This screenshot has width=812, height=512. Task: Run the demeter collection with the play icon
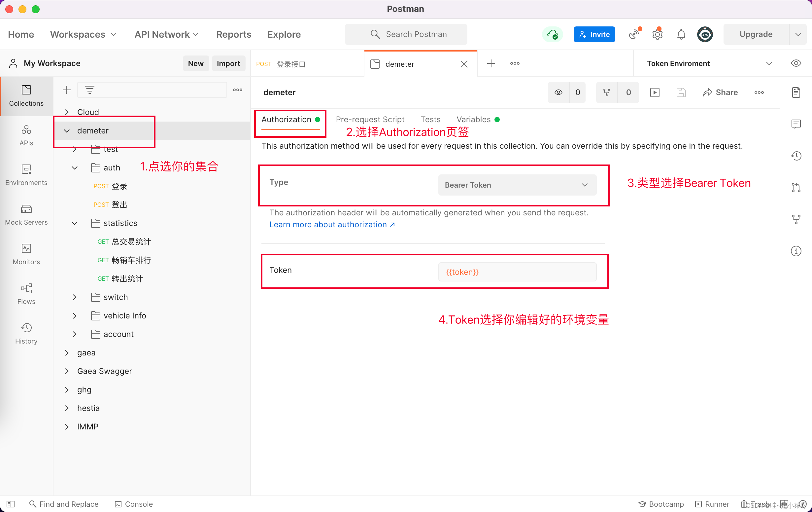click(x=655, y=92)
